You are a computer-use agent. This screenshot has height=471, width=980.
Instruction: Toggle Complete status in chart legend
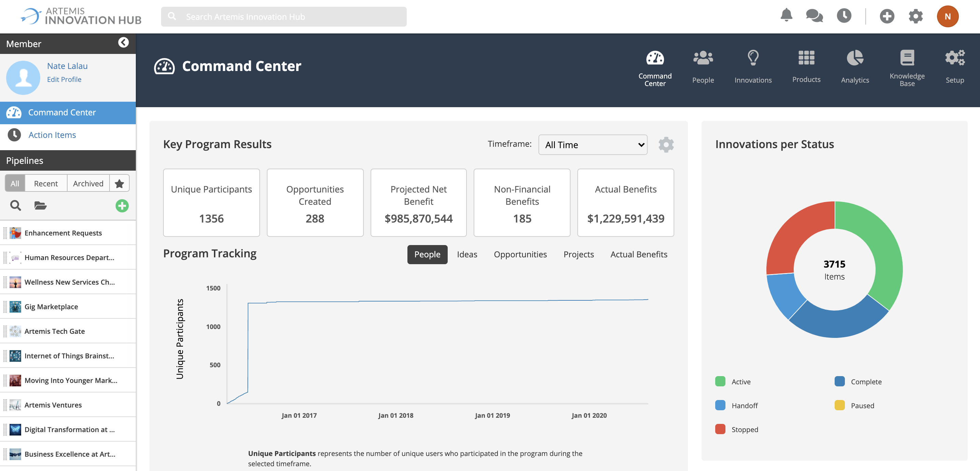click(x=858, y=381)
